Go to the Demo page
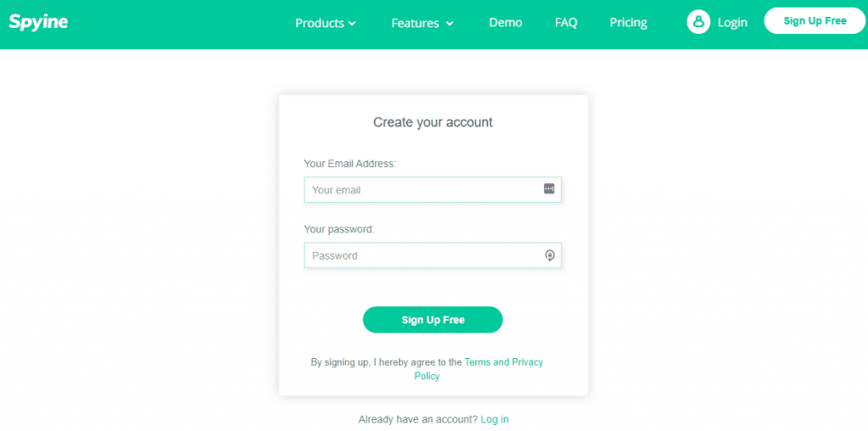 [x=505, y=23]
